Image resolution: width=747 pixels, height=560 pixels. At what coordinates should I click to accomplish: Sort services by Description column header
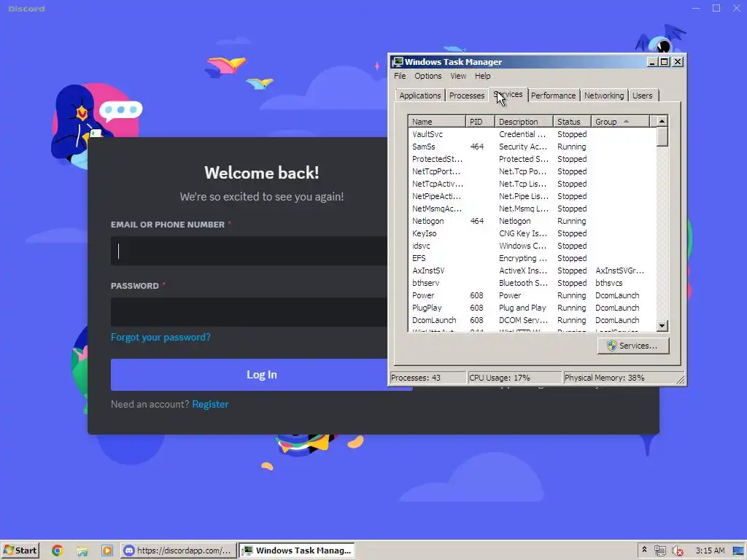524,122
